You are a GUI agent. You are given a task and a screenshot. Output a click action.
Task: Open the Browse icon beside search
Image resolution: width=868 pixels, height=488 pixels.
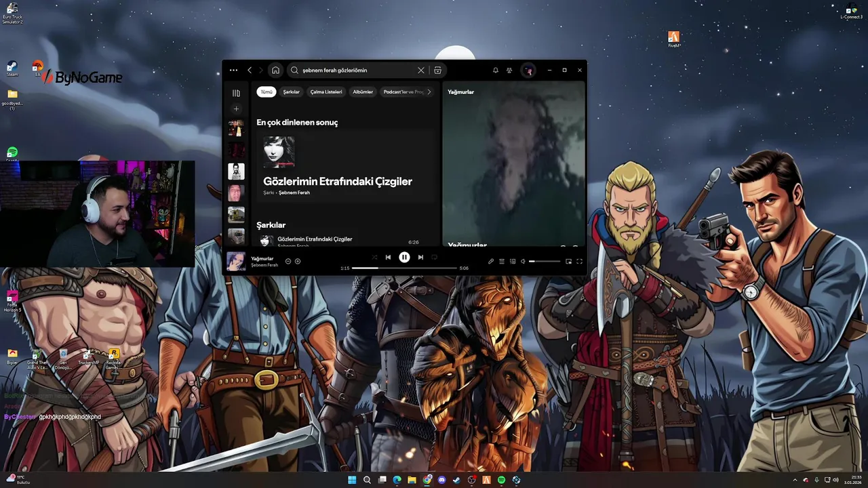(x=437, y=70)
